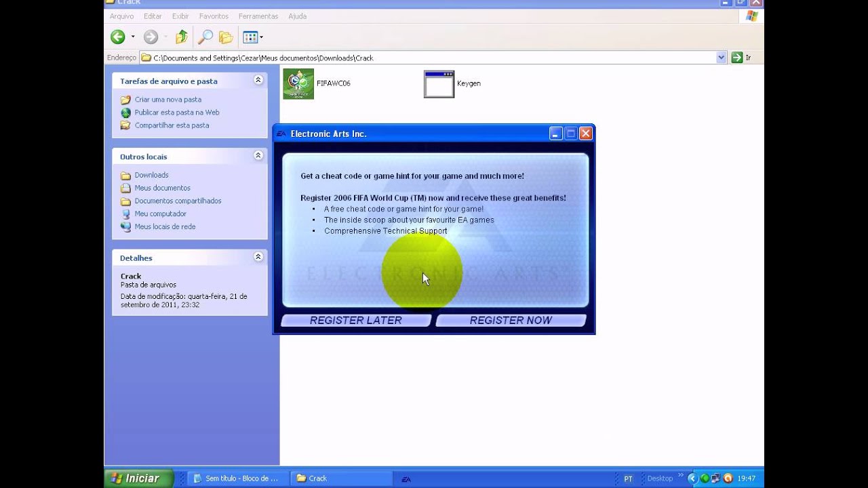
Task: Collapse the Outros locais panel
Action: [258, 155]
